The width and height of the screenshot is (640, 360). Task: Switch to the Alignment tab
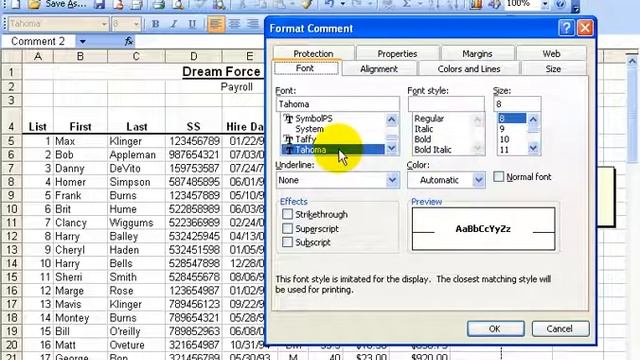pos(379,69)
